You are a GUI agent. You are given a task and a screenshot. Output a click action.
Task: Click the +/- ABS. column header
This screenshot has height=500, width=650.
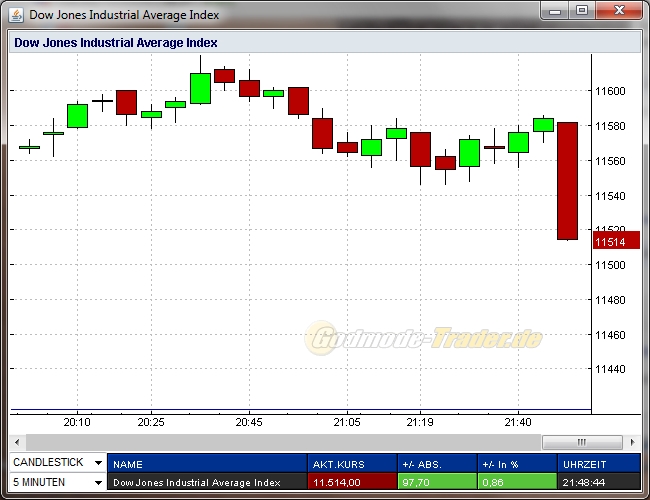point(437,464)
